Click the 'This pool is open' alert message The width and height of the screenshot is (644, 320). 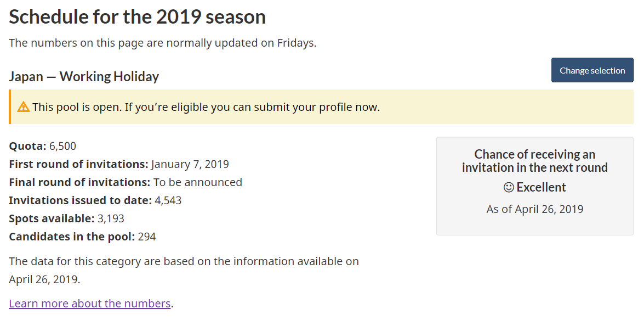pos(206,107)
